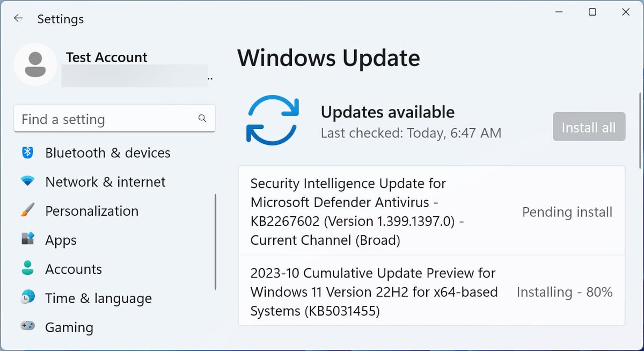Click the Test Account profile avatar

(x=35, y=64)
